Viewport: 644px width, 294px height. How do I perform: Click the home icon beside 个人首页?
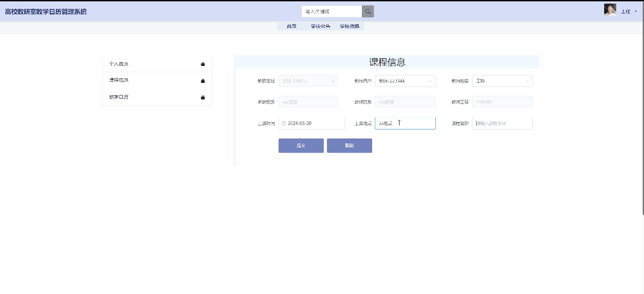click(202, 63)
